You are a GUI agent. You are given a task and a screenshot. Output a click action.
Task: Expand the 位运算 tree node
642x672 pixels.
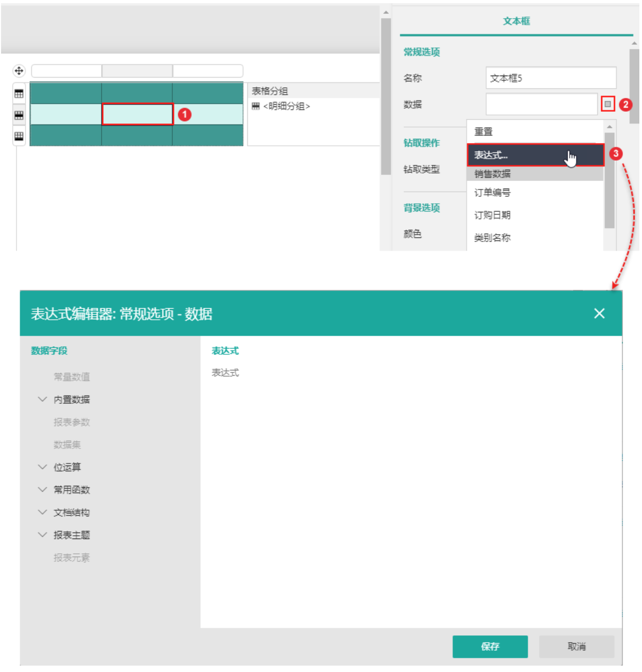43,467
